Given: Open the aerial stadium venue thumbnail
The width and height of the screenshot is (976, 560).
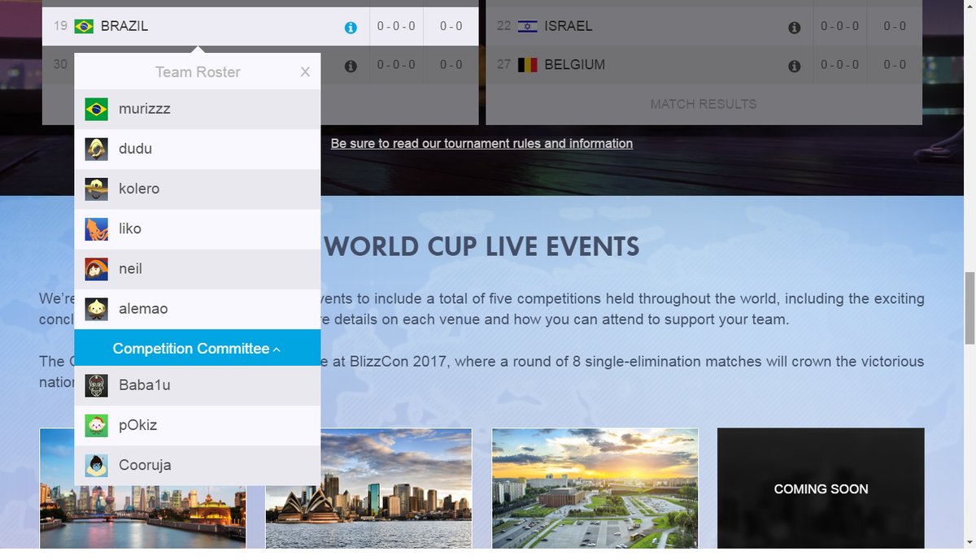Looking at the screenshot, I should (595, 488).
